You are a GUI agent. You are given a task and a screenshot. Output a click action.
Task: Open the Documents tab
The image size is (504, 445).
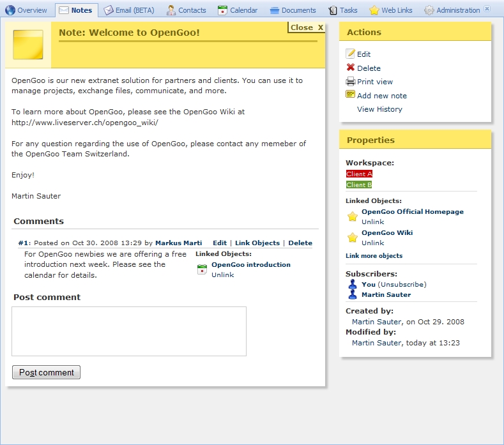(x=293, y=10)
